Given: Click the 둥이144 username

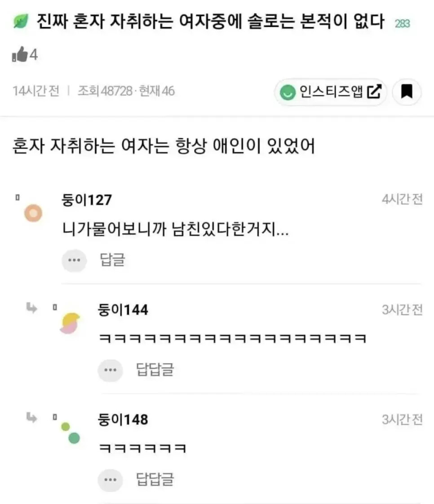Looking at the screenshot, I should [x=123, y=310].
